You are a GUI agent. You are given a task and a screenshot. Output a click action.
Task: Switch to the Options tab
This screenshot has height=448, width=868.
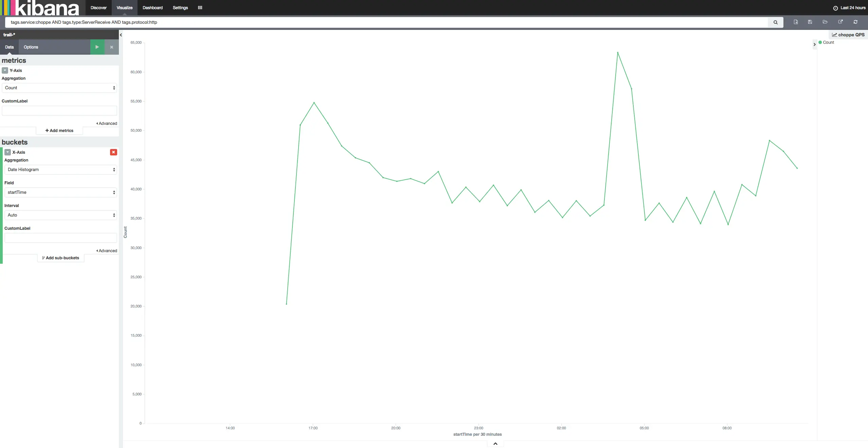tap(31, 47)
